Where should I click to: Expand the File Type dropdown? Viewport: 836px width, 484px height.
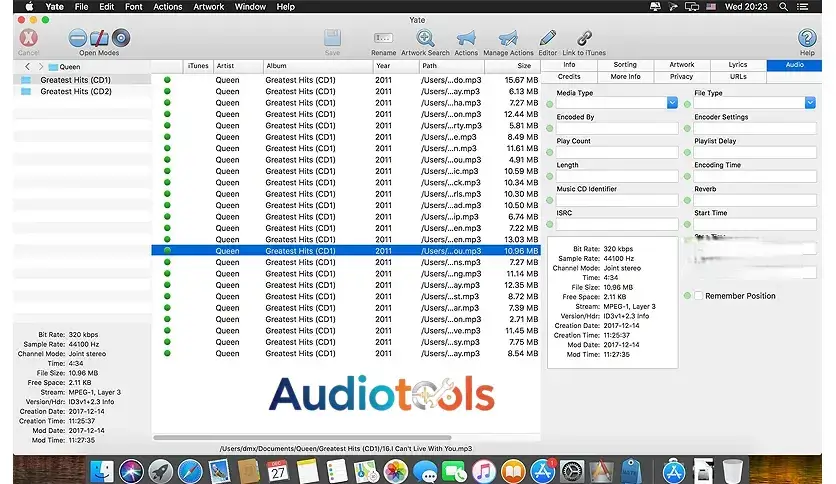(810, 103)
